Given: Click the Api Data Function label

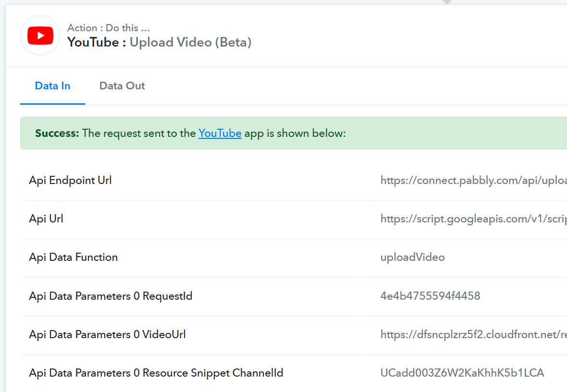Looking at the screenshot, I should [74, 257].
